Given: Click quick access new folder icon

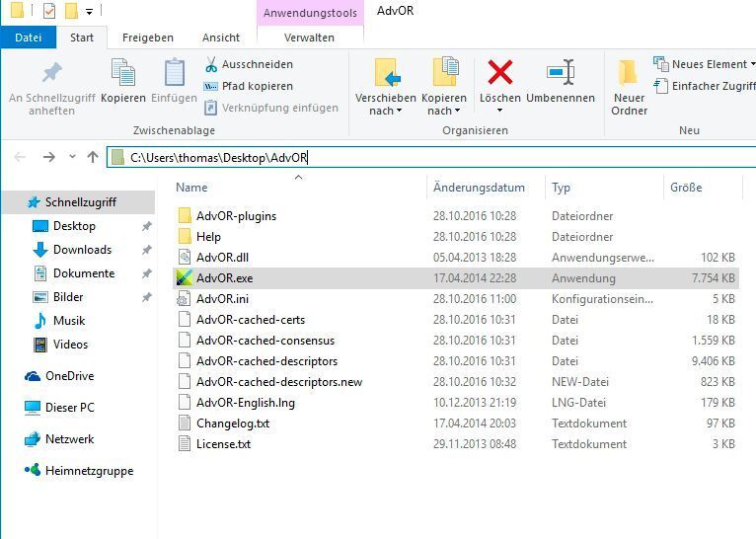Looking at the screenshot, I should pos(71,11).
